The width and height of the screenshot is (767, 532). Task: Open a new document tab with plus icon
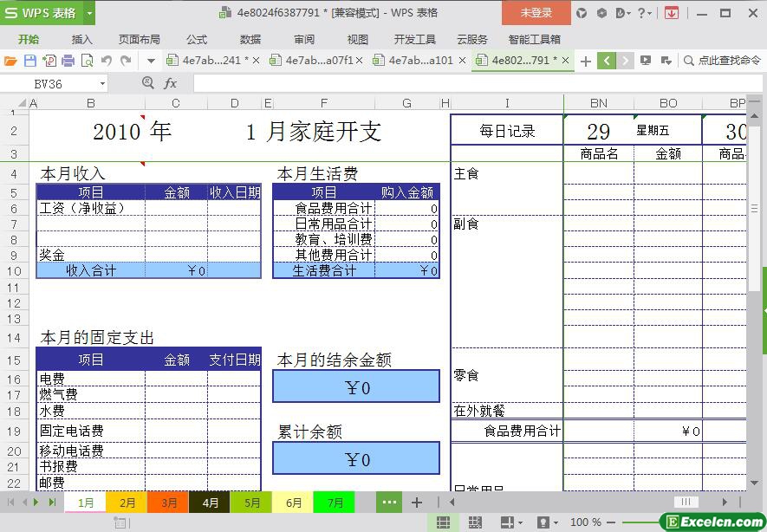586,61
